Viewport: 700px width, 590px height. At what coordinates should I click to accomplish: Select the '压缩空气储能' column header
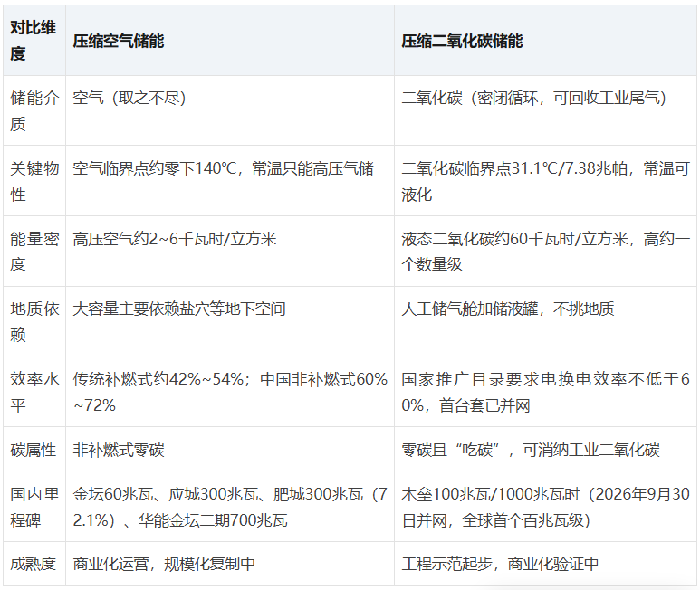[230, 41]
